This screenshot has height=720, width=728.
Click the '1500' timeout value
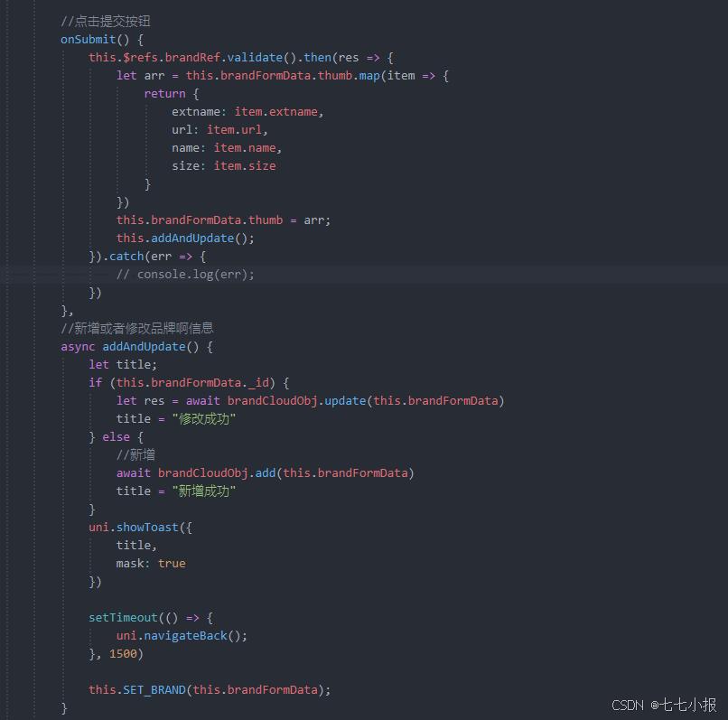pyautogui.click(x=123, y=654)
